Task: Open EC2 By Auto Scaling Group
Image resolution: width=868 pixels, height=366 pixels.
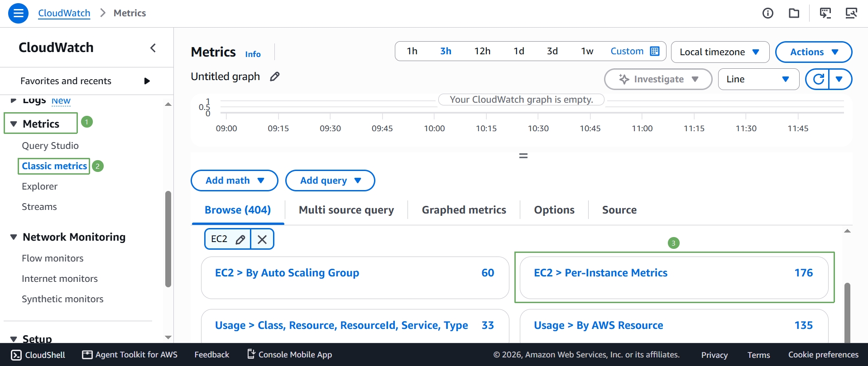Action: click(355, 277)
